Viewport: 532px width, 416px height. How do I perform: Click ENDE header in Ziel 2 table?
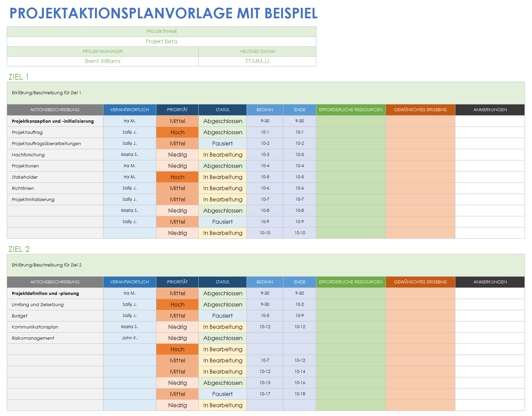(300, 282)
